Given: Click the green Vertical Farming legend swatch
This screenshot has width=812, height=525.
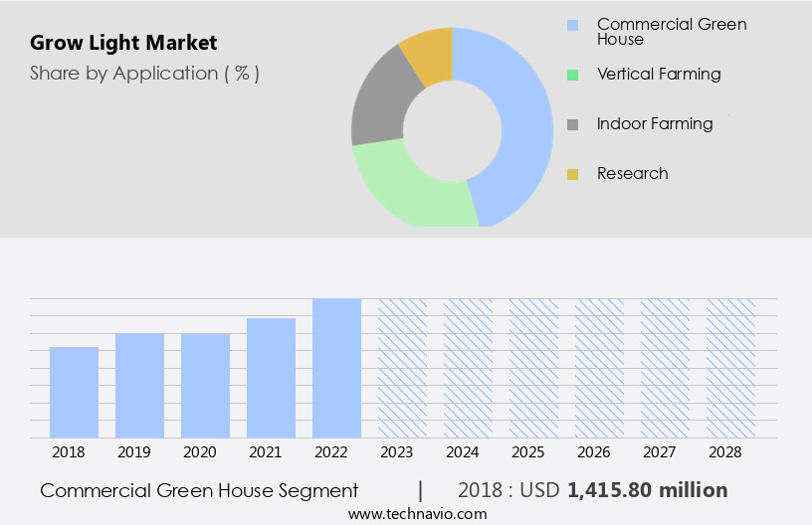Looking at the screenshot, I should coord(572,75).
